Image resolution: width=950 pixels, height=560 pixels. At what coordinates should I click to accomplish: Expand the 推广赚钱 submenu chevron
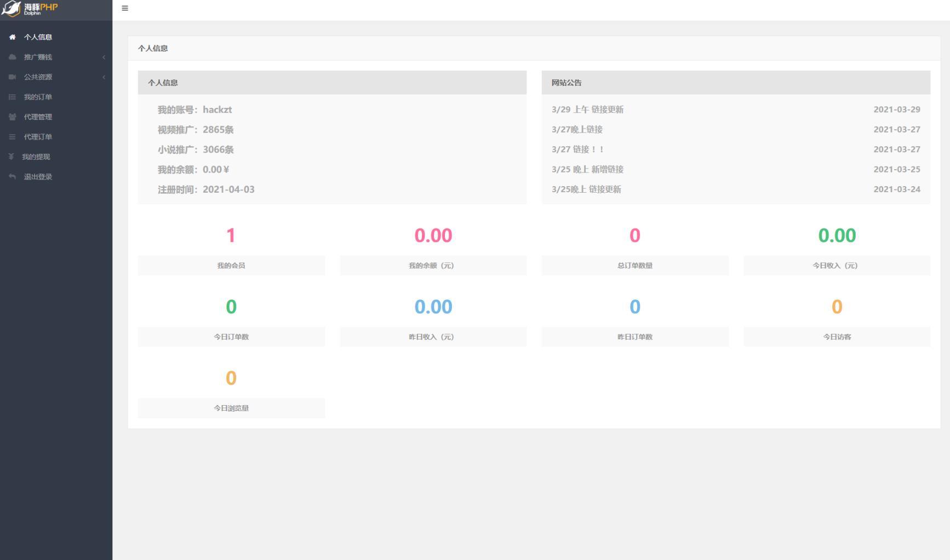104,57
